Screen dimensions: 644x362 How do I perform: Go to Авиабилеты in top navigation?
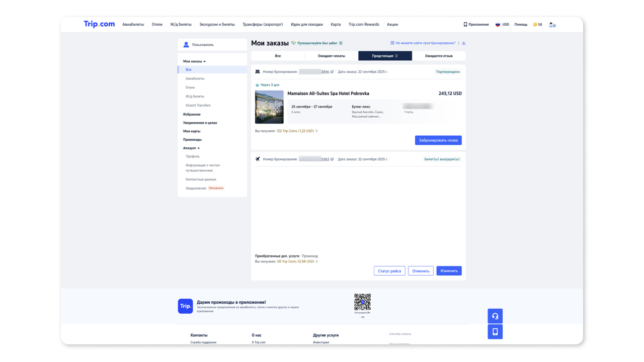(x=133, y=24)
